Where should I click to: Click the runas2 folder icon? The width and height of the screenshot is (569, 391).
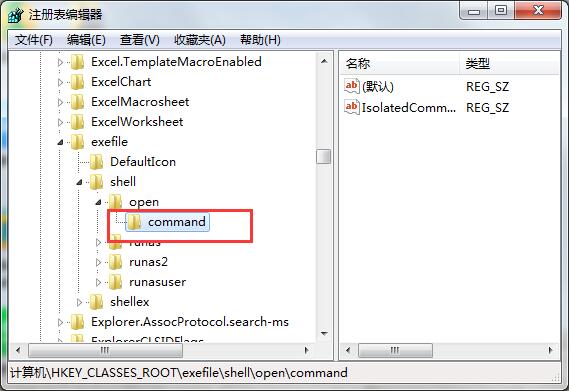point(115,262)
